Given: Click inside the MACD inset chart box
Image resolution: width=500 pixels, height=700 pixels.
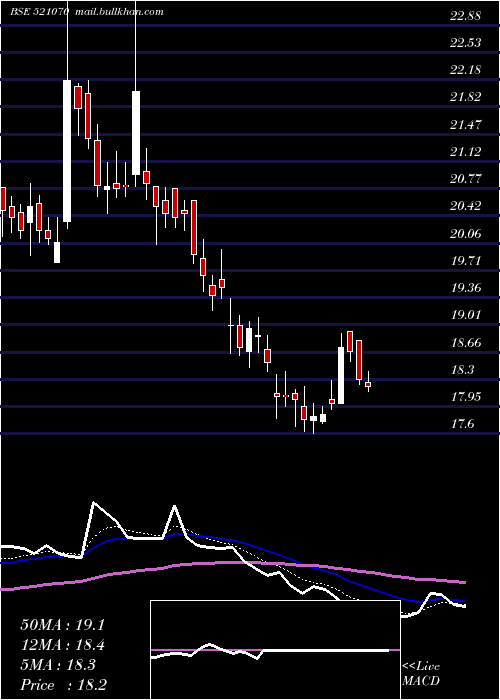Looking at the screenshot, I should point(275,650).
